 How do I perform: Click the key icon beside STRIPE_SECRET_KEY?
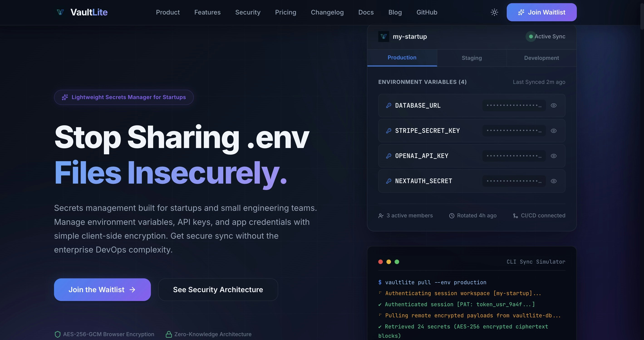(x=388, y=131)
